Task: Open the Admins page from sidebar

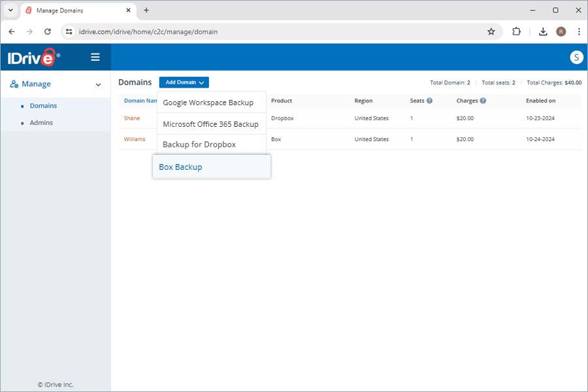Action: coord(41,122)
